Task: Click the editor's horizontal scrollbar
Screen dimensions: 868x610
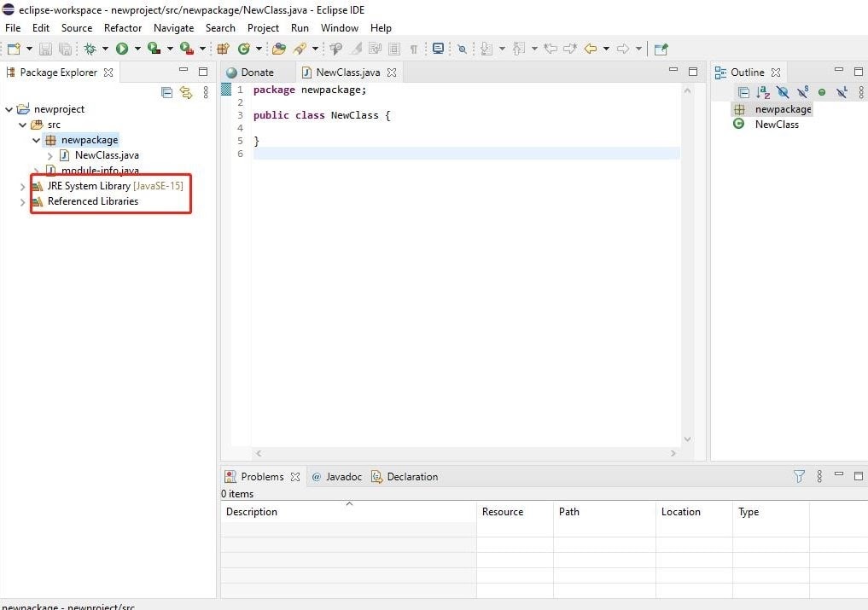Action: 469,454
